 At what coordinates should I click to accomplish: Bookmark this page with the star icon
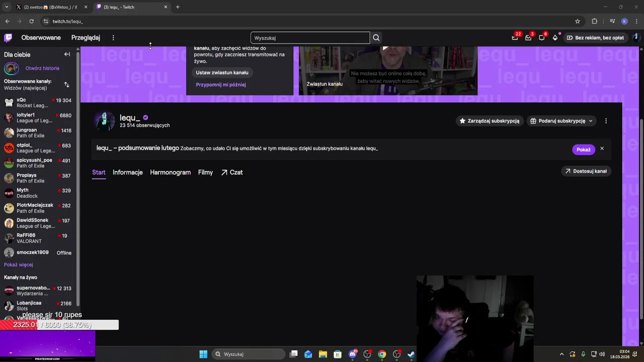(578, 21)
